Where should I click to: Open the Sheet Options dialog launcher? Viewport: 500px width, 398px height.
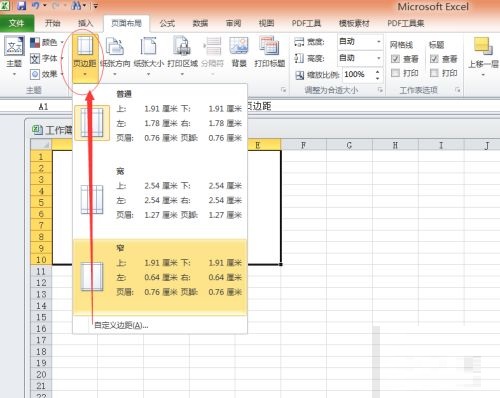point(458,90)
